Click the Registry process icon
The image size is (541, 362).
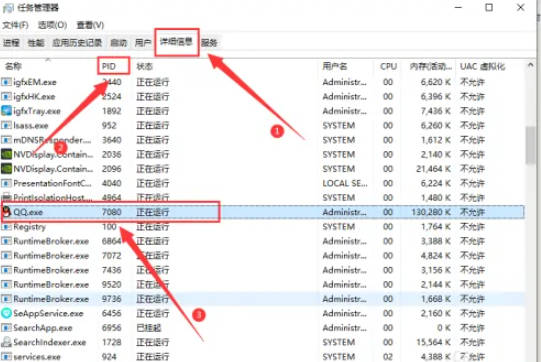pos(6,227)
